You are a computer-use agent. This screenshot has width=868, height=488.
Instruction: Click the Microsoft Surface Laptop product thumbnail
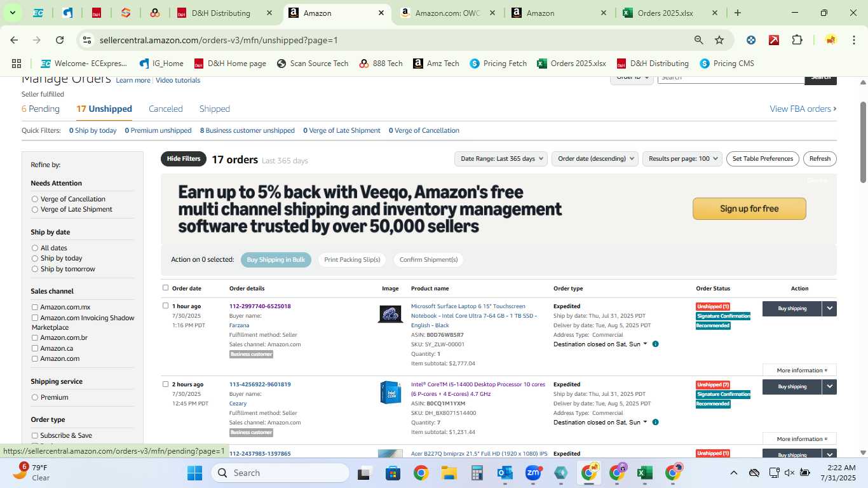click(x=390, y=313)
